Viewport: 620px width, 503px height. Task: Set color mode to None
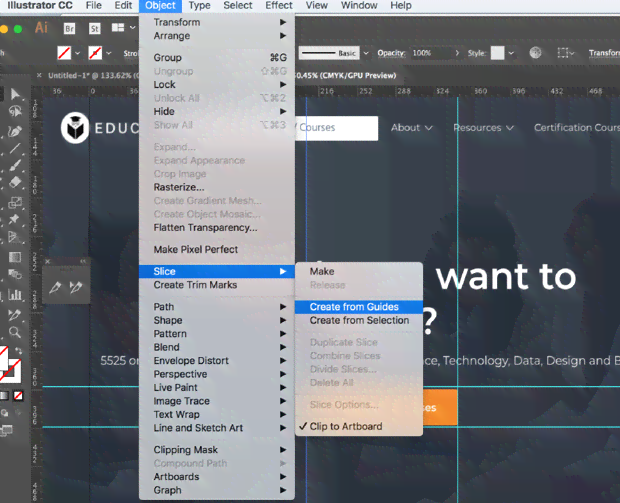[18, 395]
